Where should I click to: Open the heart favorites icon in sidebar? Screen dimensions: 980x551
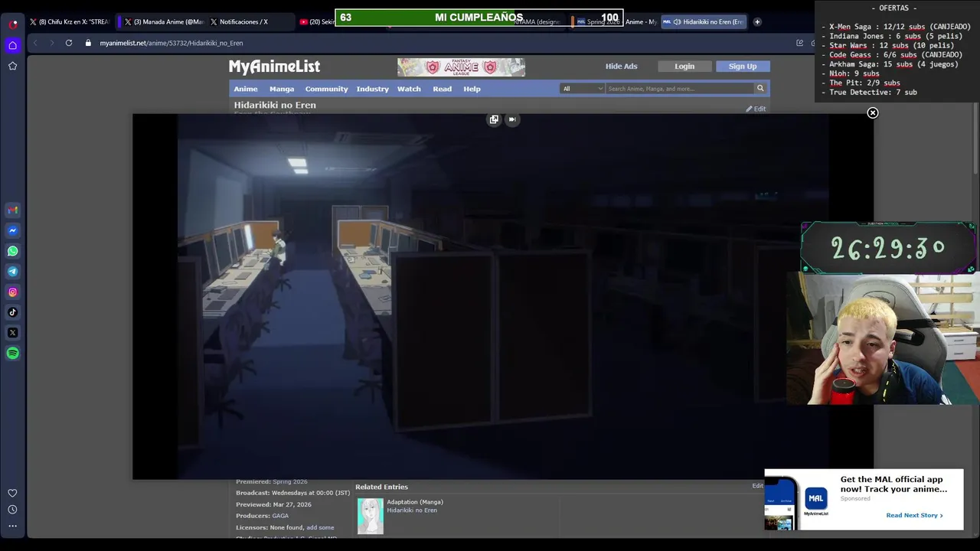tap(13, 493)
